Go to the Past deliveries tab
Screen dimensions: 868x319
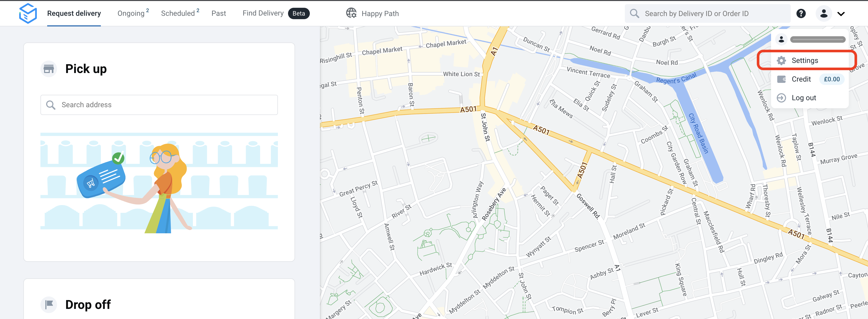click(219, 13)
